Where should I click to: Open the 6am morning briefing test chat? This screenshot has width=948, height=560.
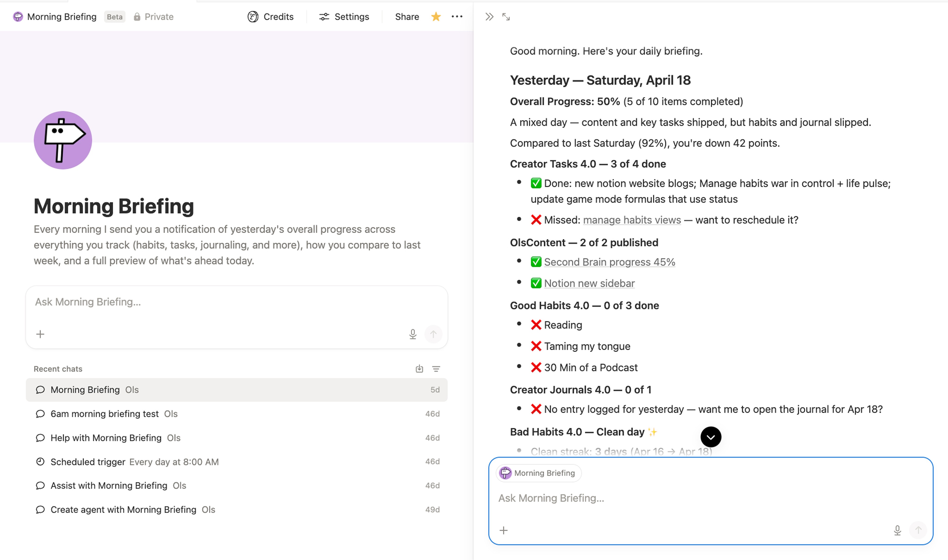[x=104, y=414]
